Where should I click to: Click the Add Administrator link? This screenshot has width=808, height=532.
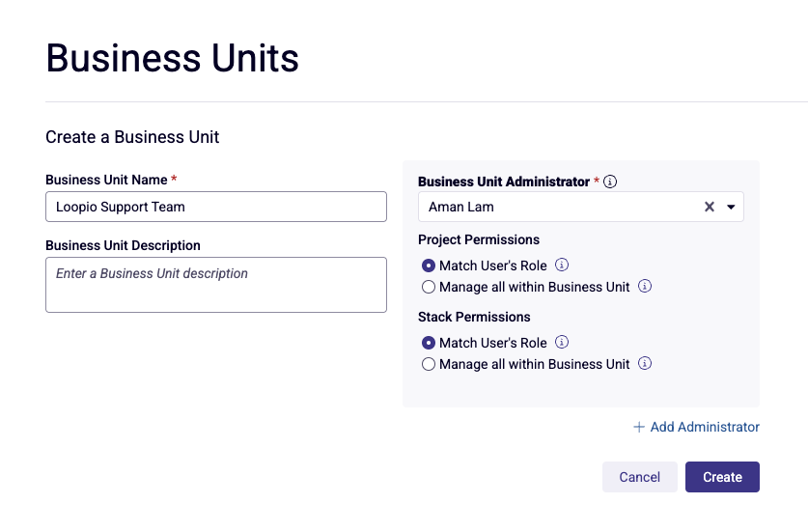tap(696, 427)
